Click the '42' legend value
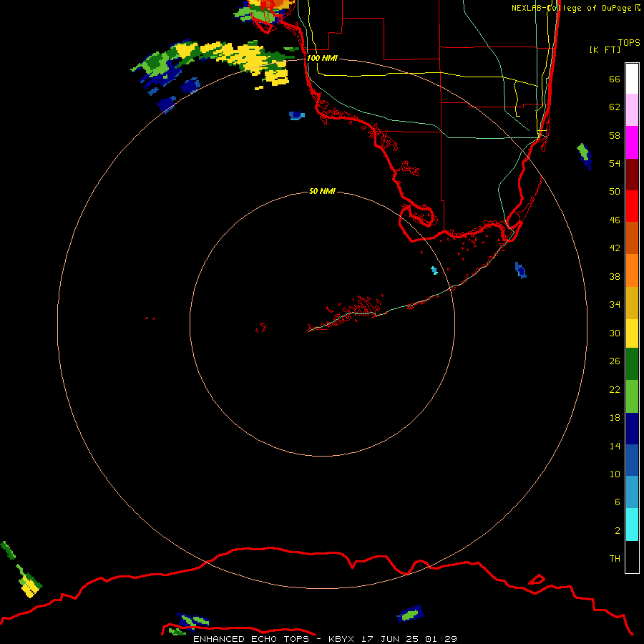This screenshot has height=644, width=644. click(615, 248)
